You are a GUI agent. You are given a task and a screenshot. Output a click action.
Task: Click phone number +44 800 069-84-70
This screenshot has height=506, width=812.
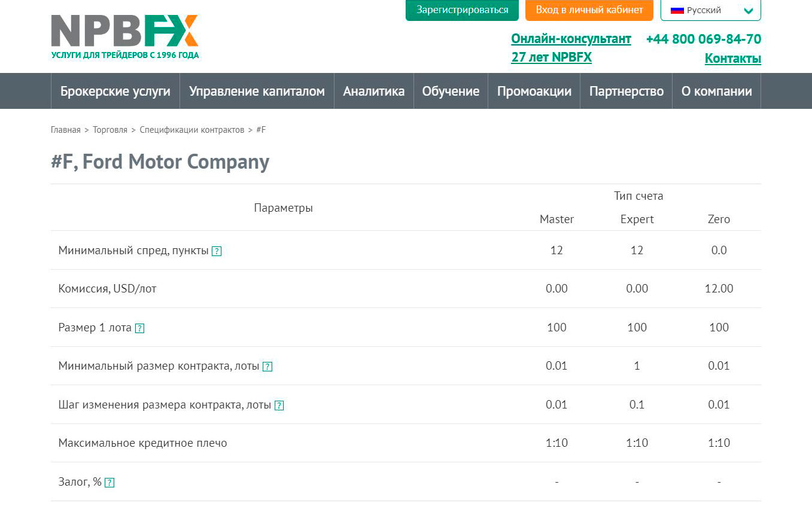704,39
